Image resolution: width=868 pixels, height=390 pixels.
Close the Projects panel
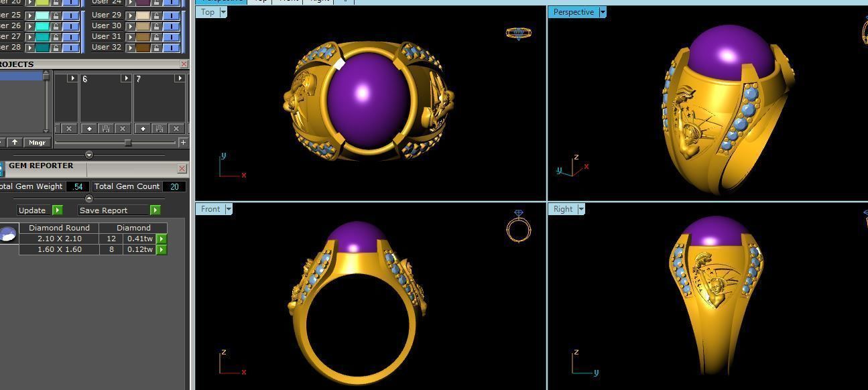(184, 64)
